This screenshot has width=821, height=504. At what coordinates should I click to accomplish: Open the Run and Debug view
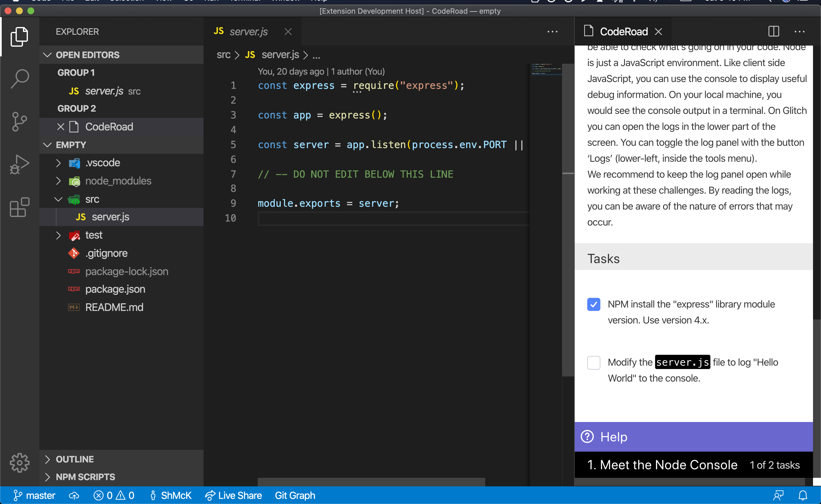click(x=20, y=164)
